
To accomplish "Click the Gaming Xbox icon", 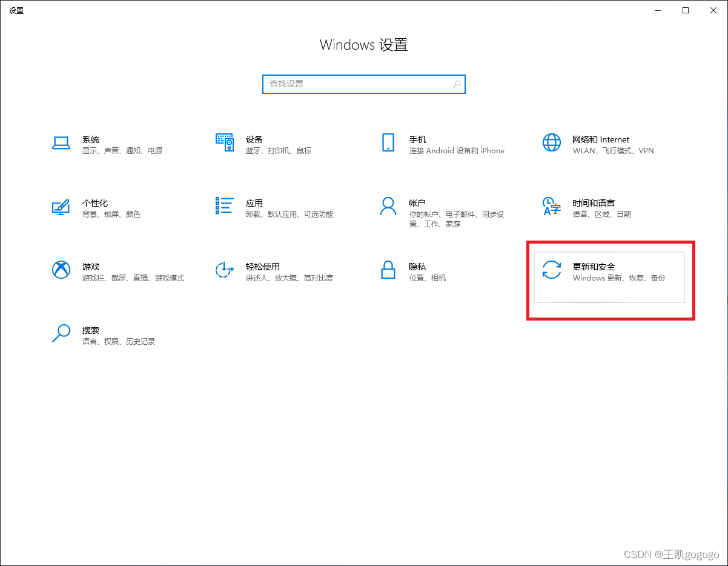I will click(61, 270).
